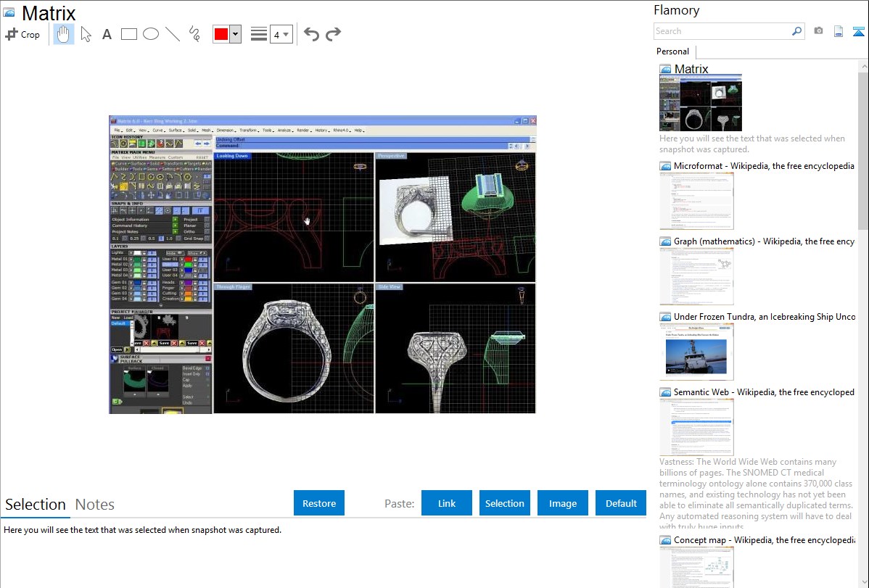869x588 pixels.
Task: Click the sidebar scrollbar up arrow
Action: point(863,66)
